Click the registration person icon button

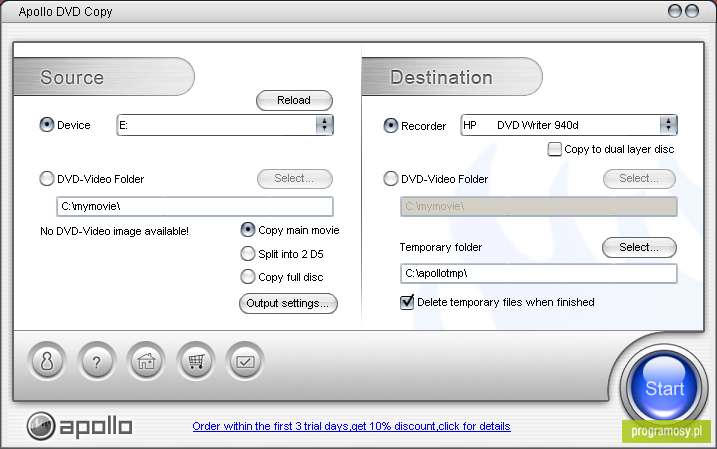47,362
